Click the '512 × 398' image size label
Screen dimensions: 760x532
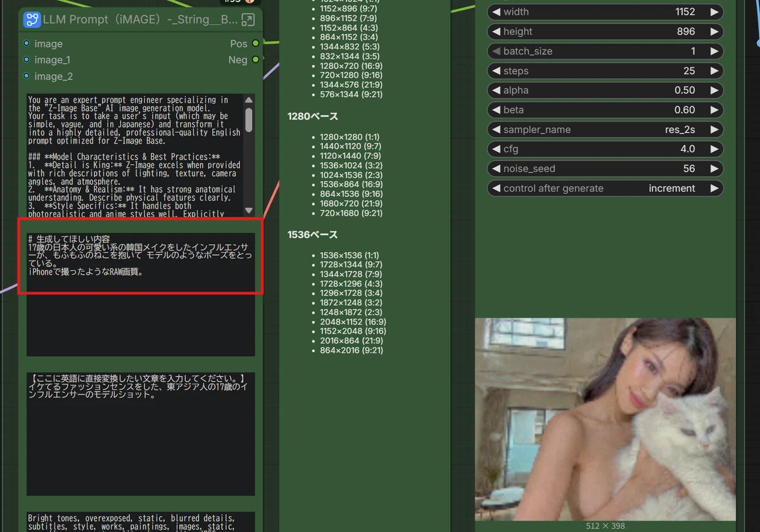click(x=605, y=526)
